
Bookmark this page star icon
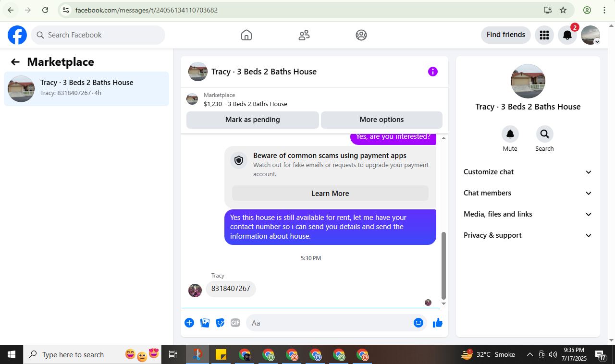[563, 10]
